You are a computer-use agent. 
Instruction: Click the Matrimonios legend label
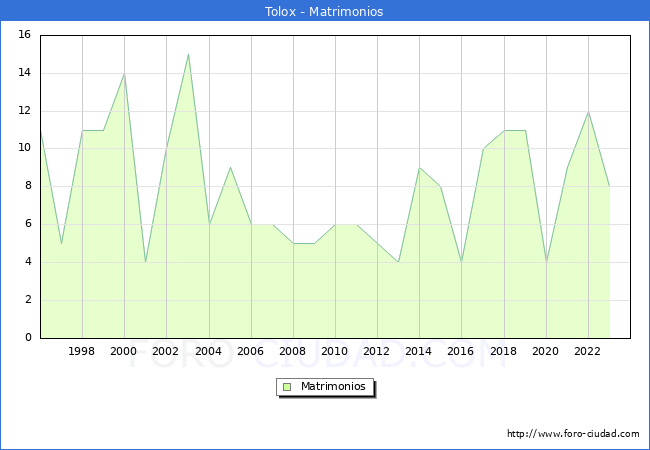point(333,386)
